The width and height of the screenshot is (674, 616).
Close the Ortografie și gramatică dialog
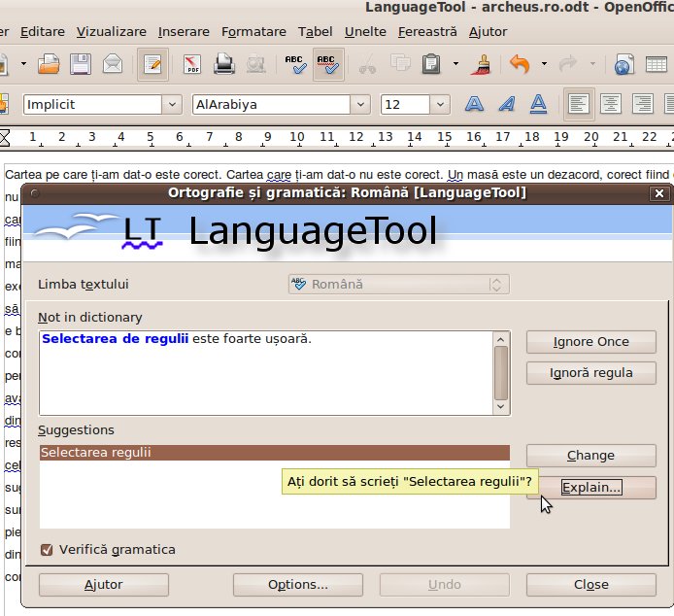pyautogui.click(x=659, y=193)
